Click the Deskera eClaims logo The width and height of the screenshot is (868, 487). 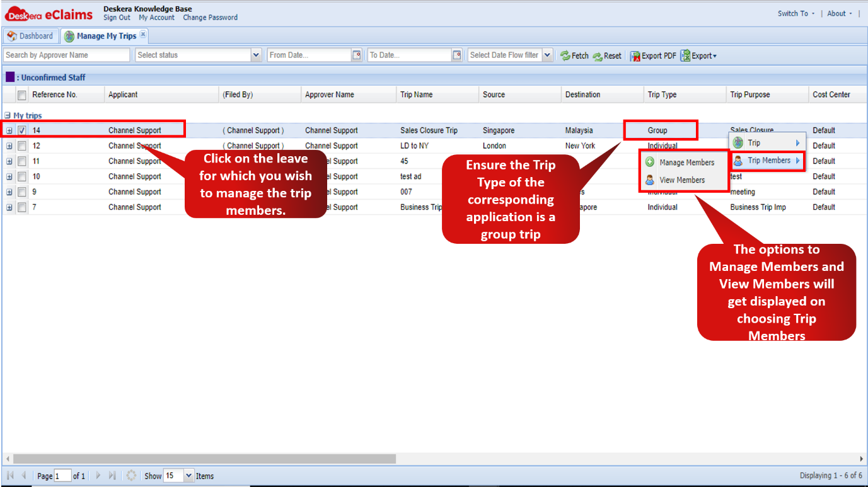click(49, 14)
